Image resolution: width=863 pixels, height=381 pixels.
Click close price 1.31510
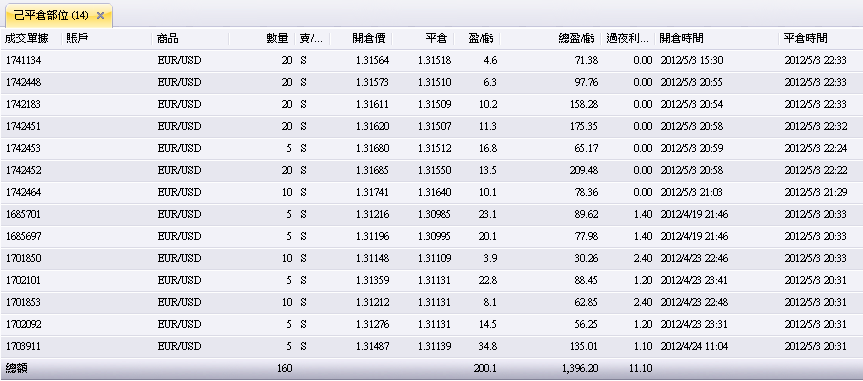click(x=434, y=83)
